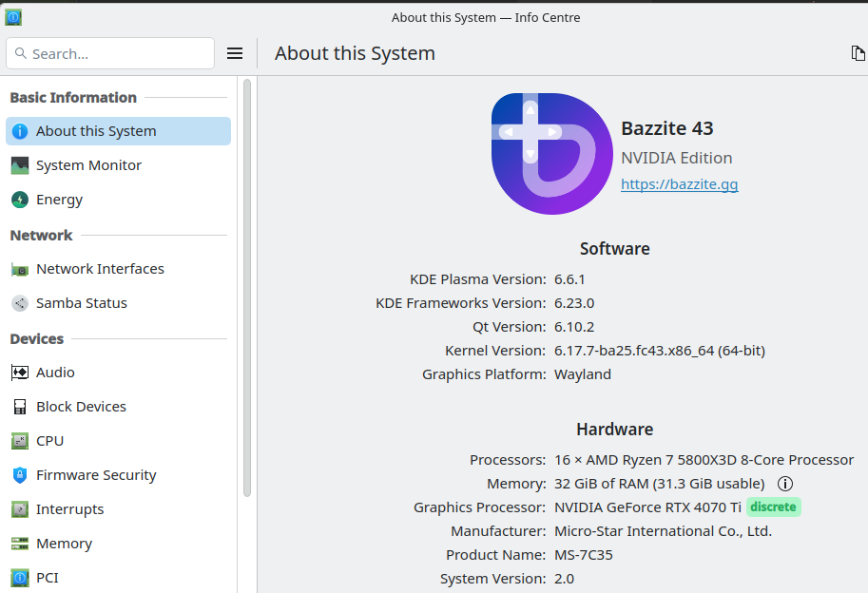Click the Bazzite logo image
The height and width of the screenshot is (593, 868).
551,154
